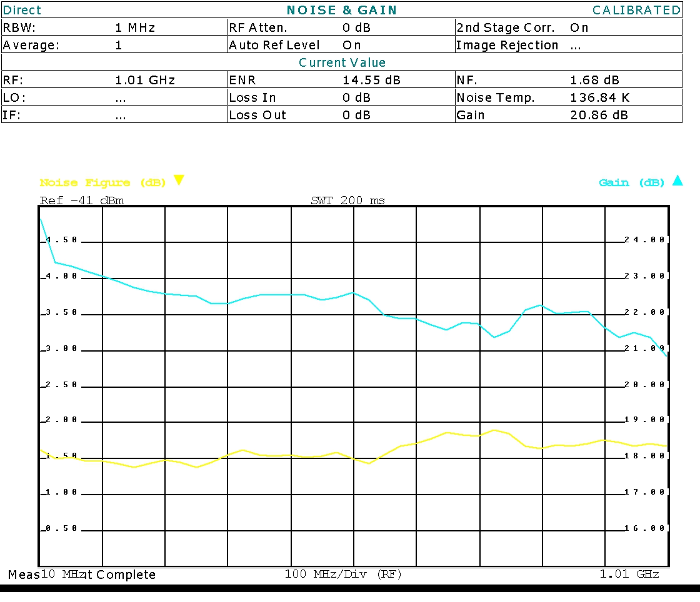Select the Image Rejection value field
The image size is (700, 602).
click(576, 46)
